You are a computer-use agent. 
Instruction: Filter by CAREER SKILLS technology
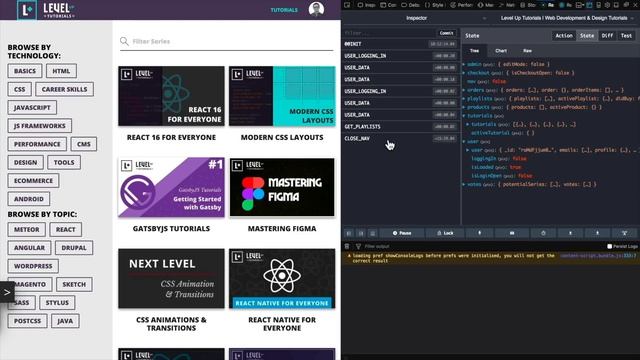tap(64, 89)
